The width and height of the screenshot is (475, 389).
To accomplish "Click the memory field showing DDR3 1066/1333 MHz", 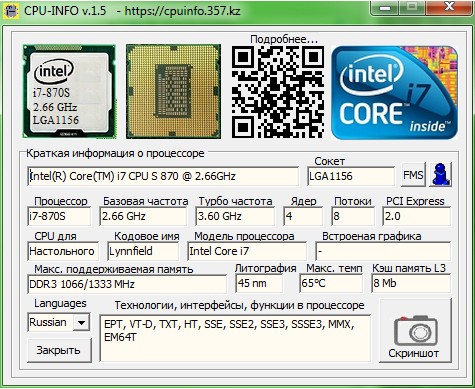I will click(x=127, y=284).
